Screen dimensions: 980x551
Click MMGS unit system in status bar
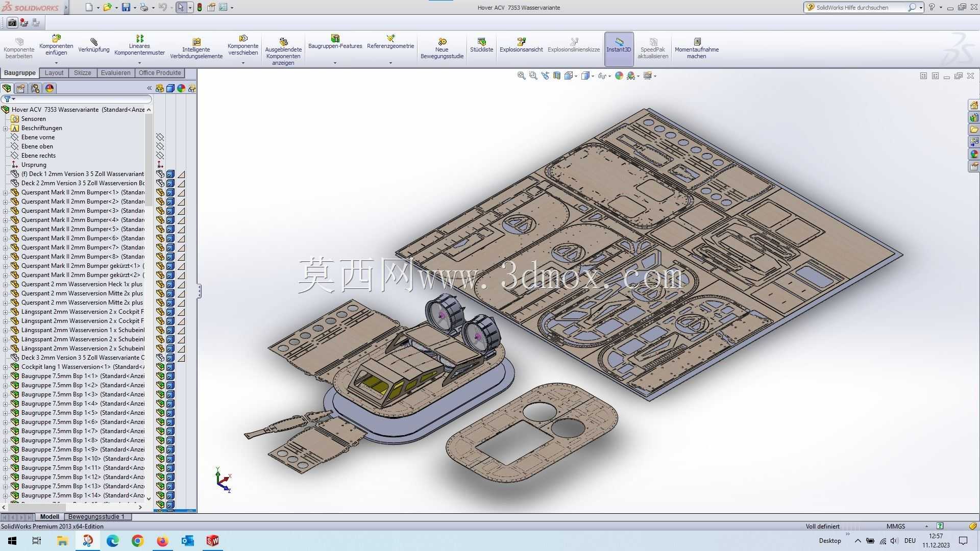896,526
